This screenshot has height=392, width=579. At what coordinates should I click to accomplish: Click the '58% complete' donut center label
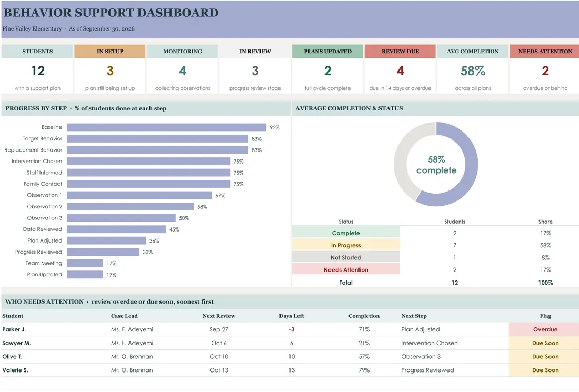(436, 165)
